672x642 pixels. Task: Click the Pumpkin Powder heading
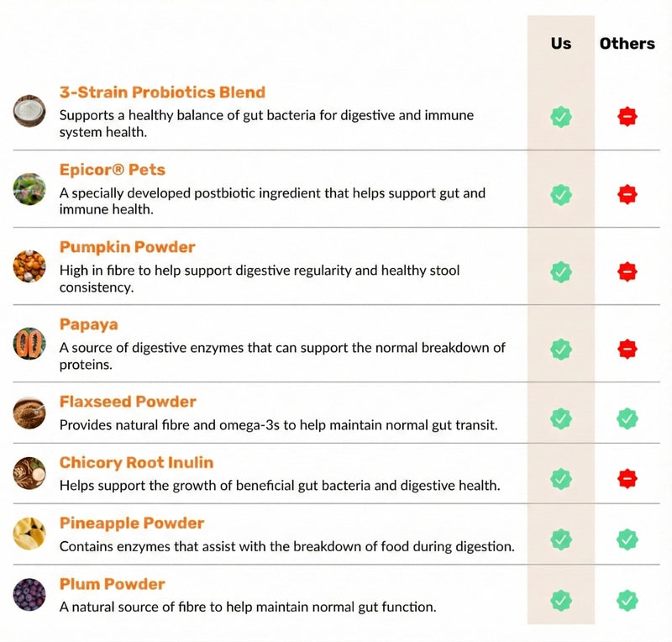point(127,247)
